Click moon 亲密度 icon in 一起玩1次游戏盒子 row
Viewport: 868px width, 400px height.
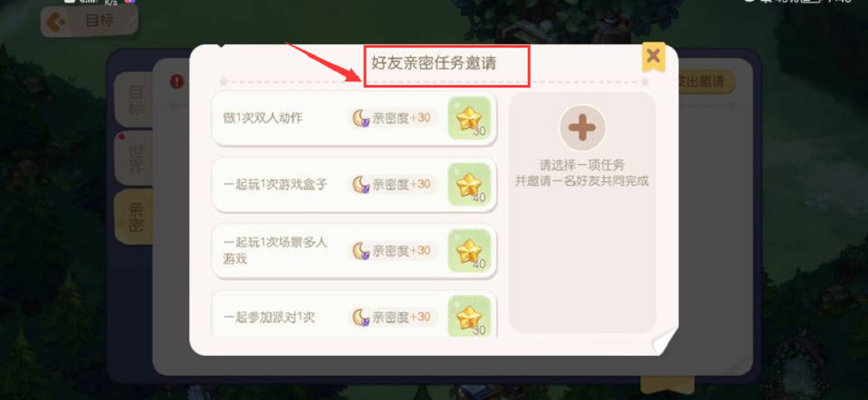pyautogui.click(x=361, y=184)
